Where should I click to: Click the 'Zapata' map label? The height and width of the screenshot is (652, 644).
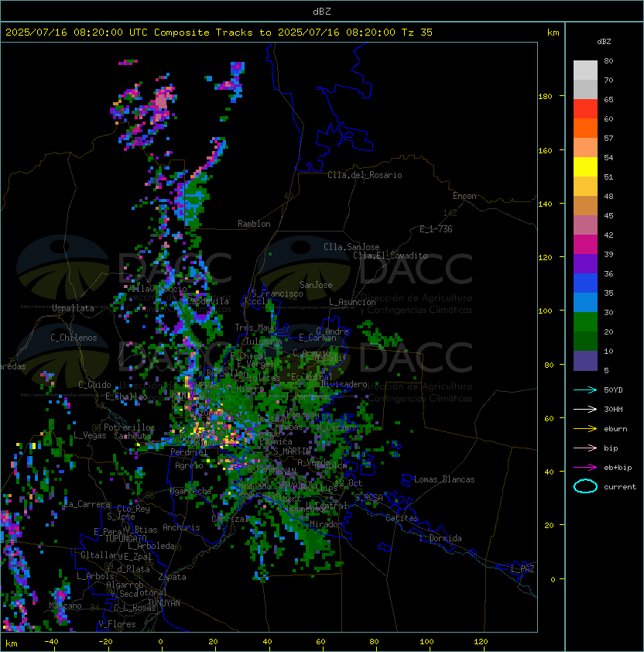pos(172,577)
